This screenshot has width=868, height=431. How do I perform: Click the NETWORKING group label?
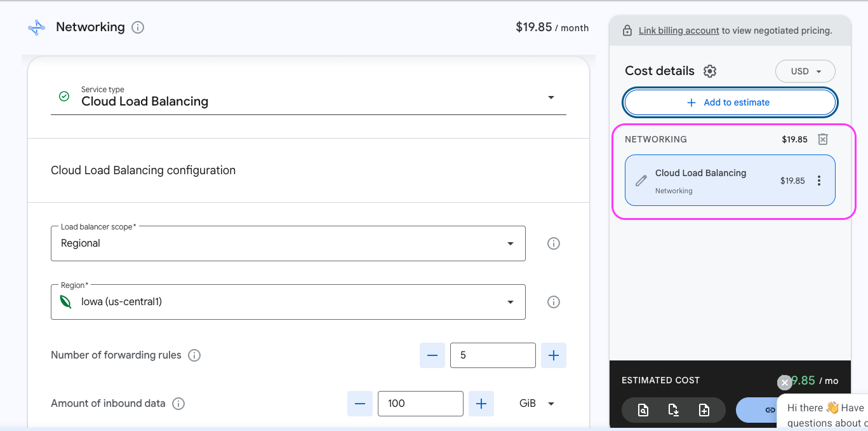click(656, 139)
